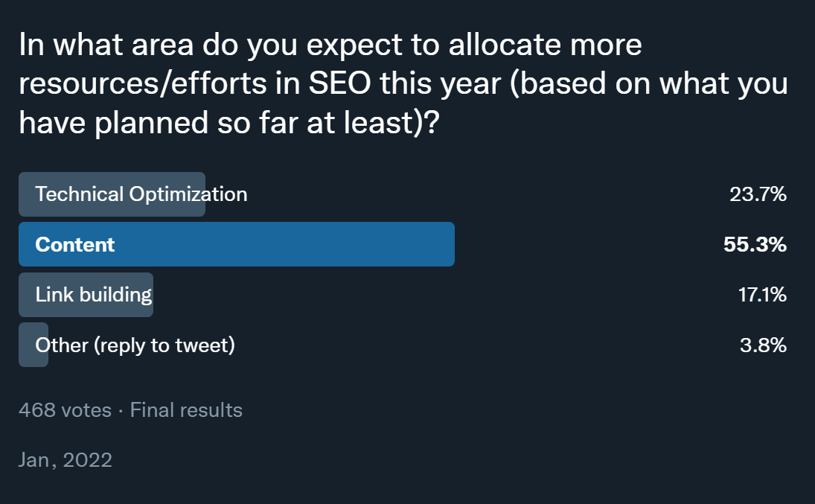The image size is (815, 504).
Task: Pick the Link building option label
Action: pyautogui.click(x=93, y=295)
